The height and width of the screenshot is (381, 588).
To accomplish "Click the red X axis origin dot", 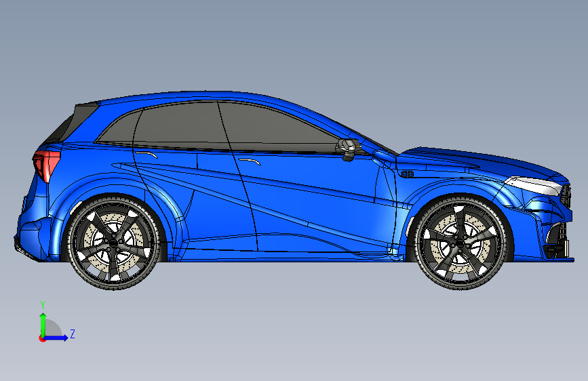I will 42,338.
